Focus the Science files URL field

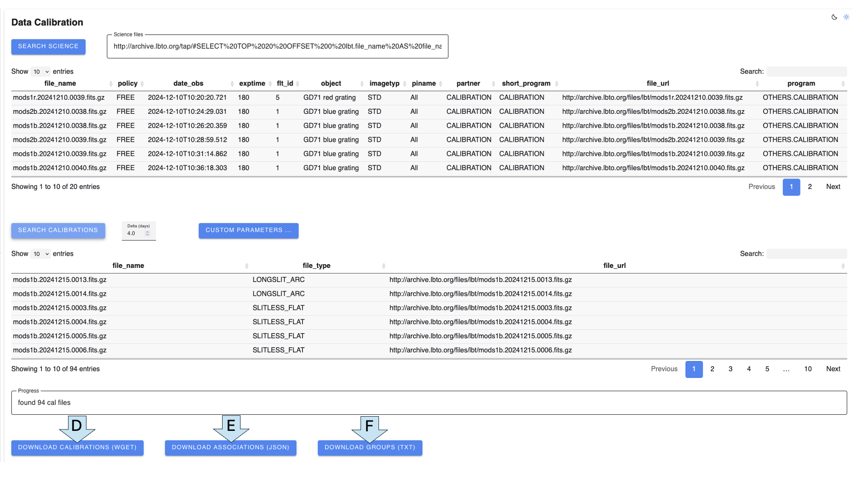tap(277, 47)
